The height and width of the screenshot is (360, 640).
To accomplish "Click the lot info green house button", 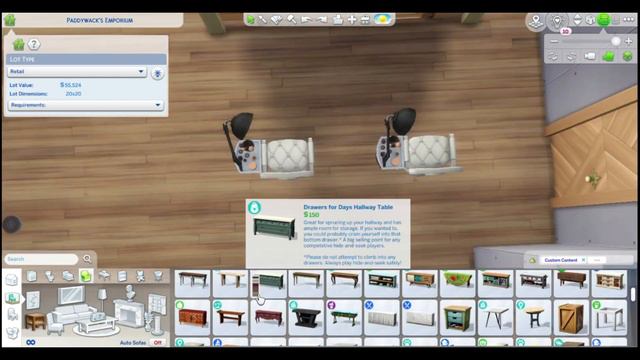I will point(18,44).
